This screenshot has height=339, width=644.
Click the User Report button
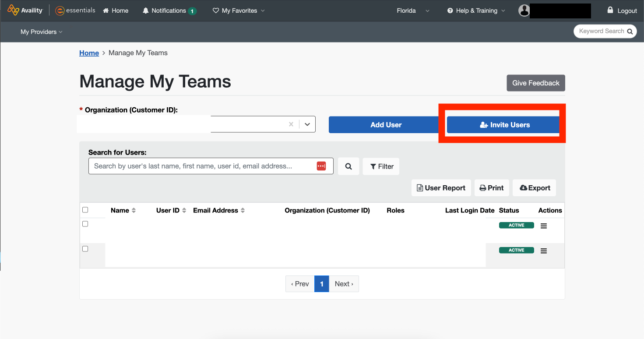coord(441,188)
